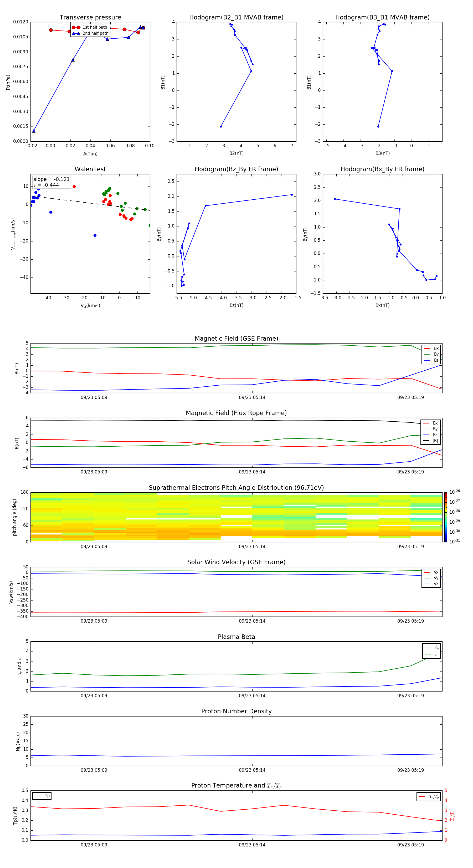Click the 'VA(km/s)' x-axis label
The width and height of the screenshot is (473, 868).
click(x=90, y=306)
